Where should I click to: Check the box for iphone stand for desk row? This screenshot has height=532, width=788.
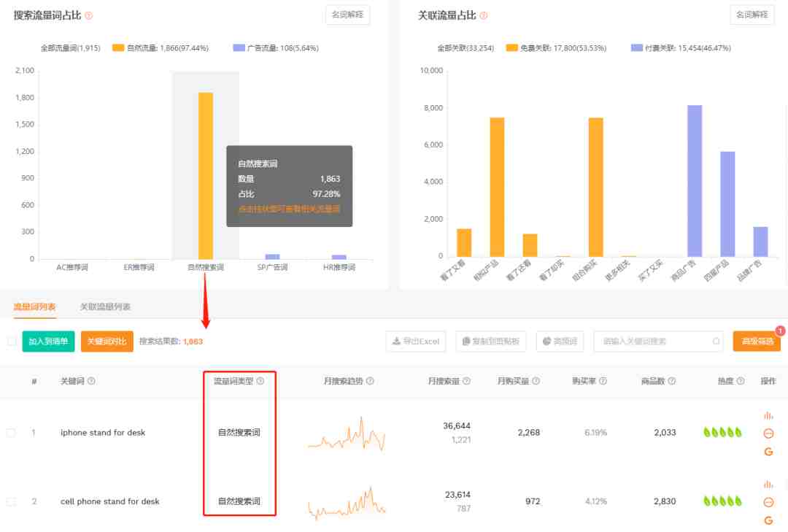click(10, 433)
